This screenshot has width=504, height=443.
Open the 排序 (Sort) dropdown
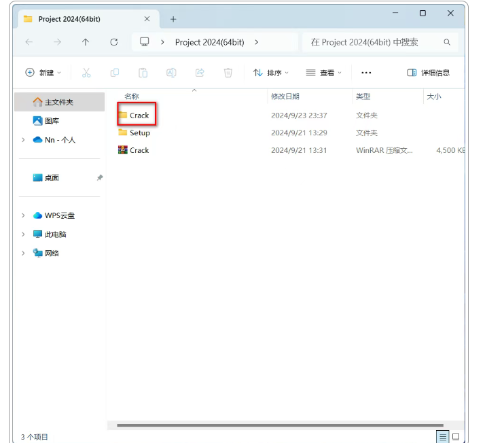[x=271, y=73]
